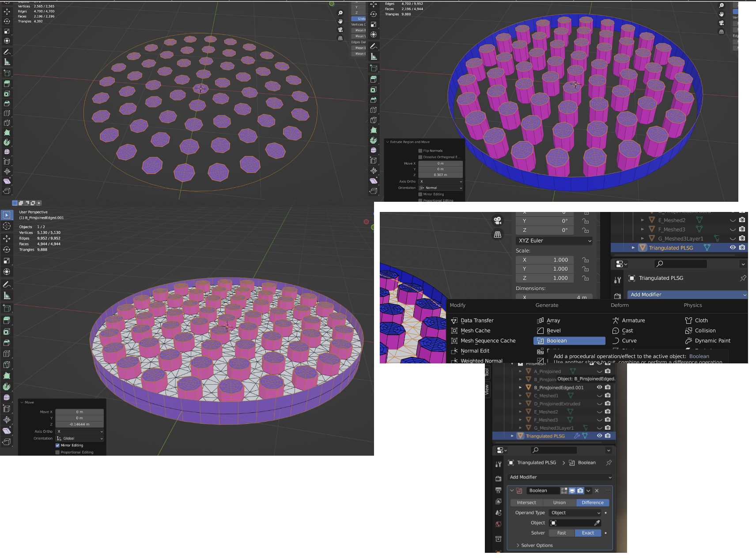Viewport: 756px width, 559px height.
Task: Open the World properties tab icon
Action: (499, 524)
